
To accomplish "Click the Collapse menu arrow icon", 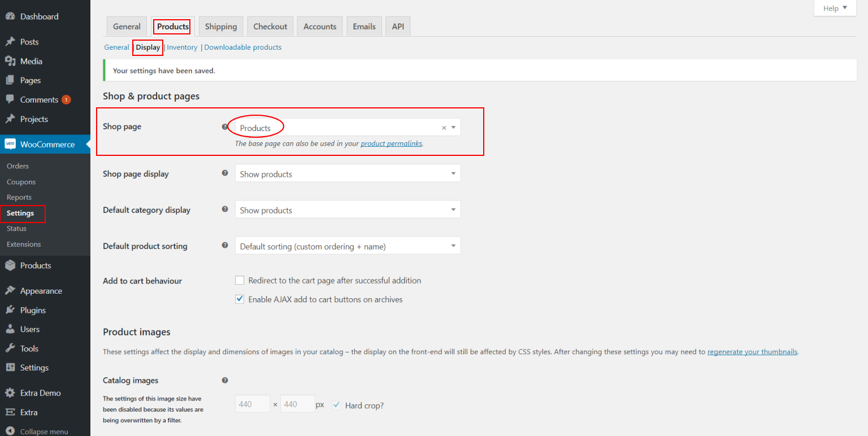I will click(x=10, y=431).
